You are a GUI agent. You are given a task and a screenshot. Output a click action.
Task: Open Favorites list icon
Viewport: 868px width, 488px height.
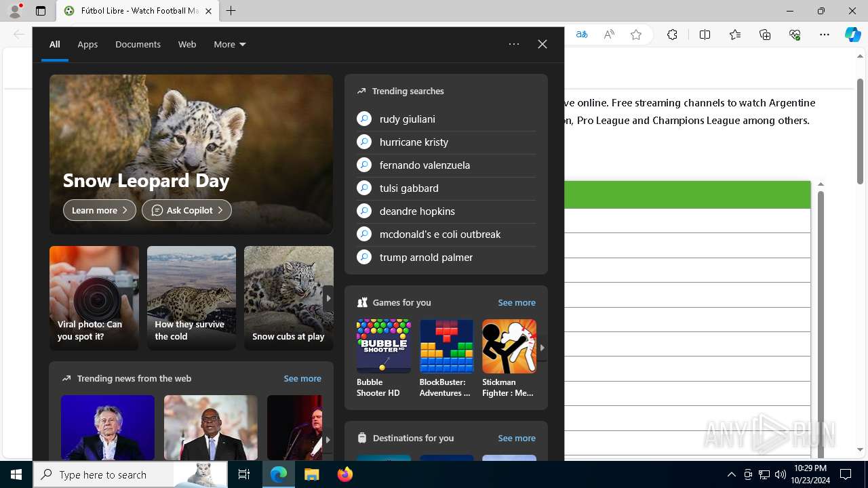735,35
